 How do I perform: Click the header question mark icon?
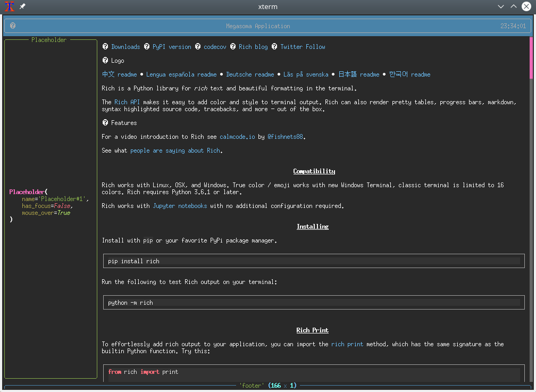(x=13, y=26)
